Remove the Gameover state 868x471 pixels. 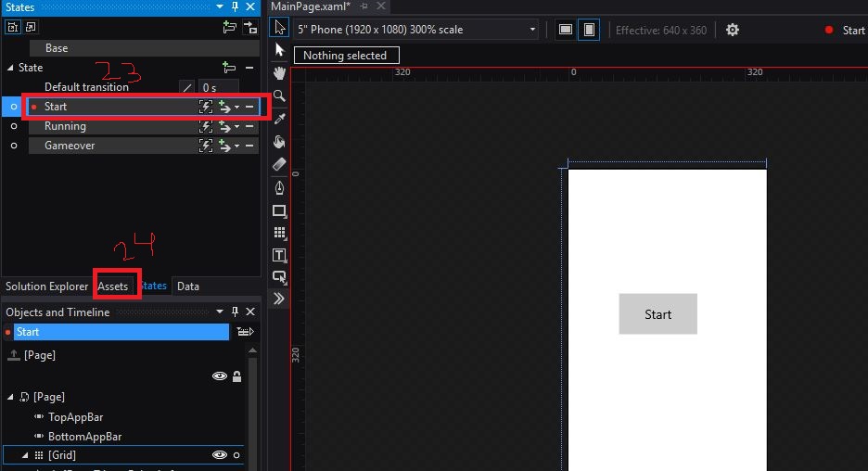tap(249, 146)
